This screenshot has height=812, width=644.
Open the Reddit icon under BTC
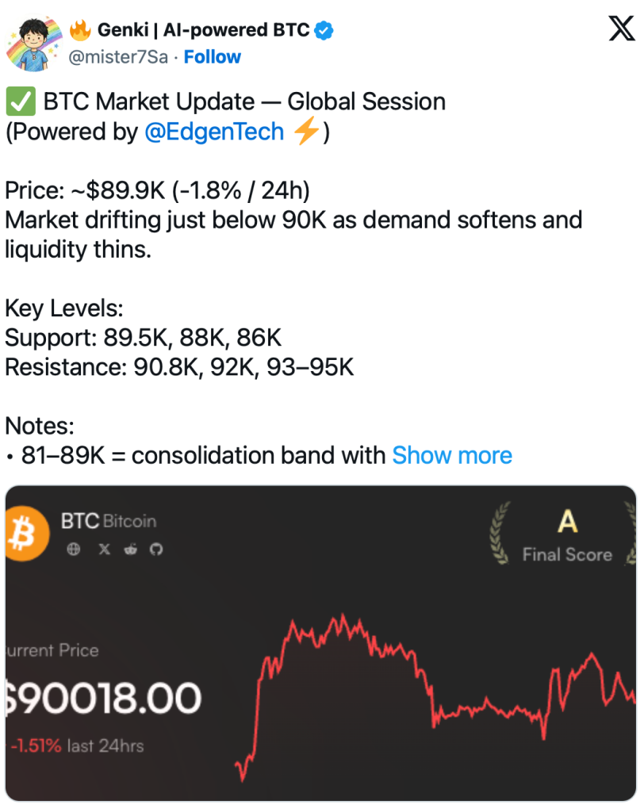coord(130,549)
